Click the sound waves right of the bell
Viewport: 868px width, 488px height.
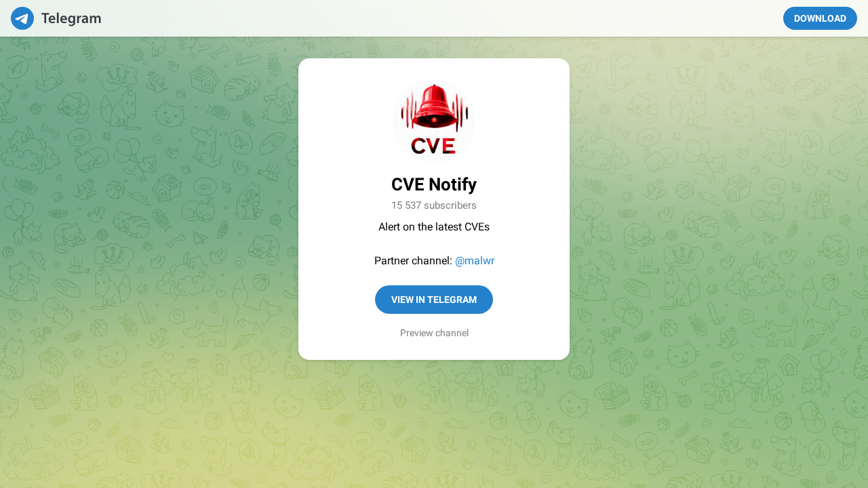coord(461,110)
